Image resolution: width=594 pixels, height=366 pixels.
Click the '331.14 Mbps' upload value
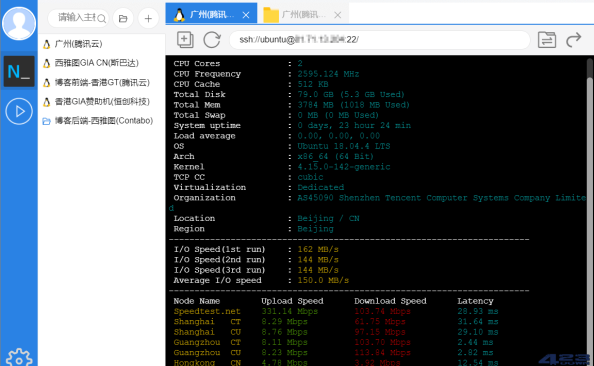pos(290,311)
